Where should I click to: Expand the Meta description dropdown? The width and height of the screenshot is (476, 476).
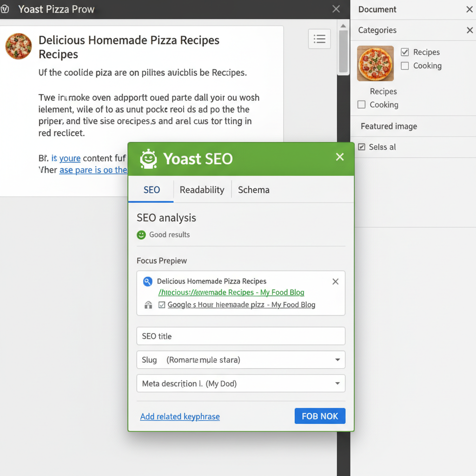[x=338, y=383]
